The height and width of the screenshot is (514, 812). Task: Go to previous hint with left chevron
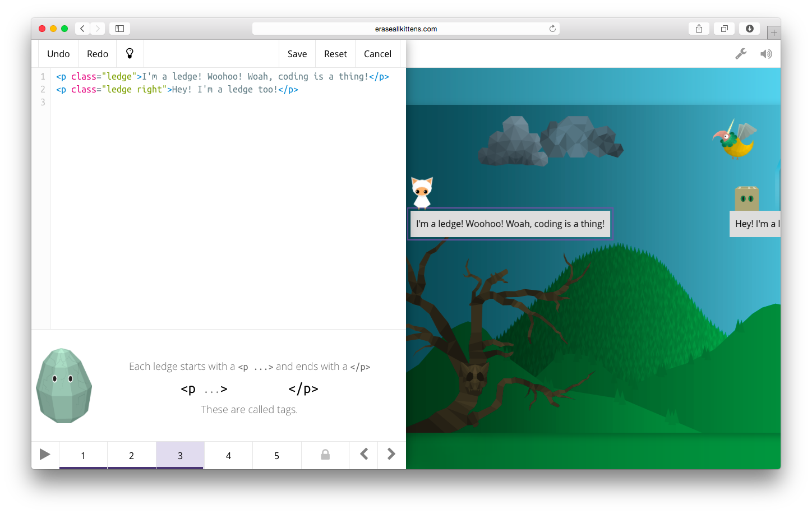point(364,454)
